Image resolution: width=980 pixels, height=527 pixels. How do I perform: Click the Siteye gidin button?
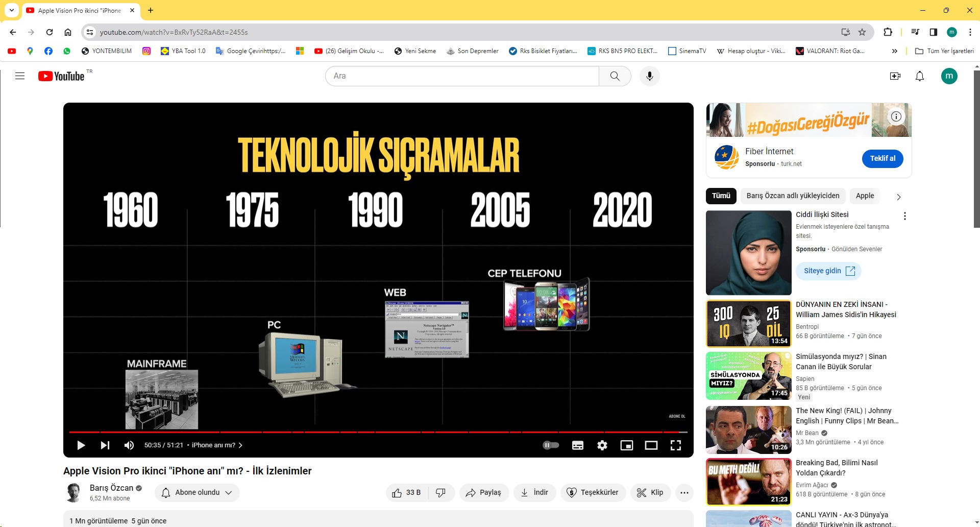[x=828, y=271]
